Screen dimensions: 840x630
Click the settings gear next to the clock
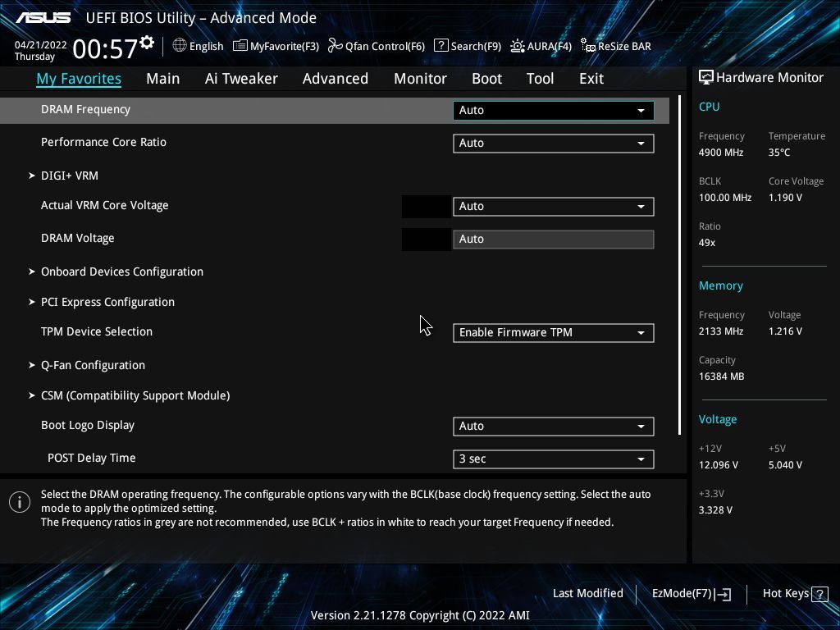(147, 43)
